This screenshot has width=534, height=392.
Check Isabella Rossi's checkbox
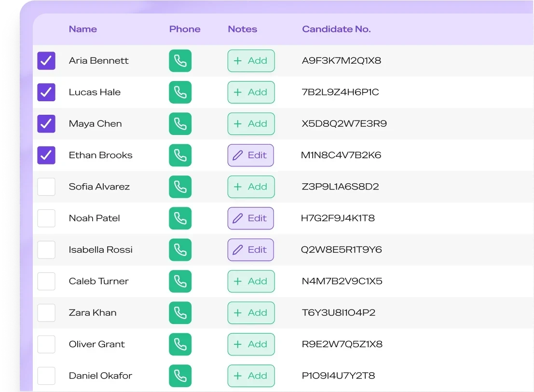point(46,250)
